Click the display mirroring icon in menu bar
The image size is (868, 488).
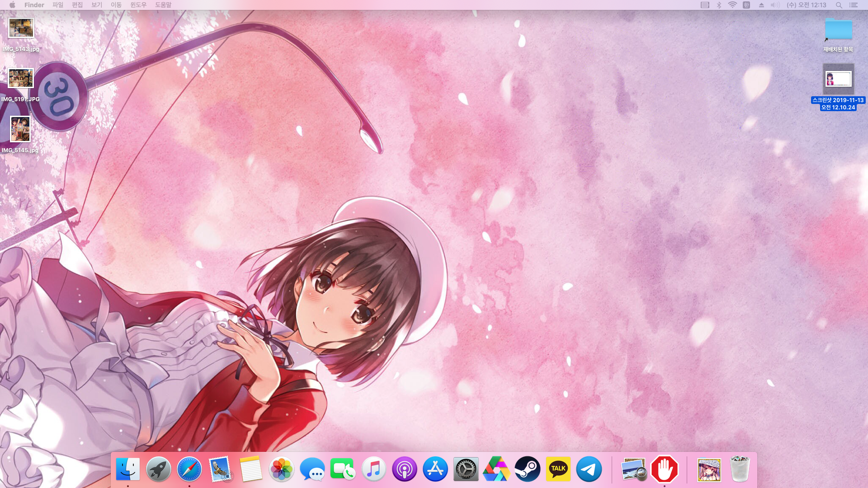[x=705, y=5]
